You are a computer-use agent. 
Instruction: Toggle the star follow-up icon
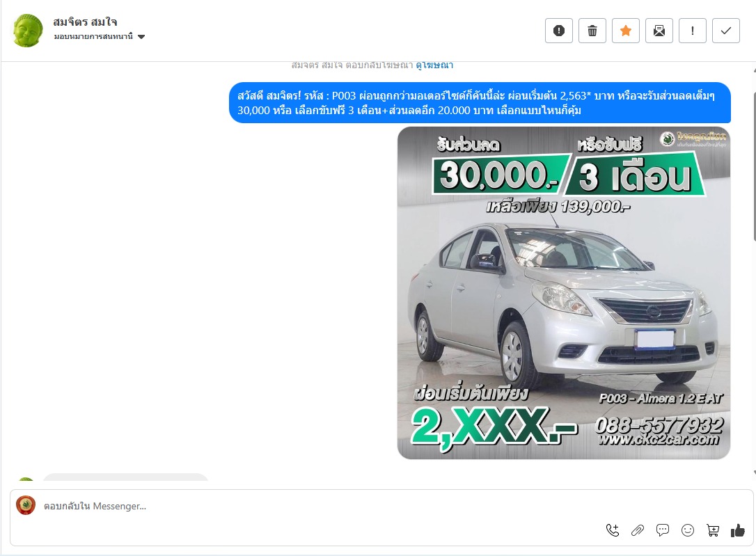pos(626,31)
